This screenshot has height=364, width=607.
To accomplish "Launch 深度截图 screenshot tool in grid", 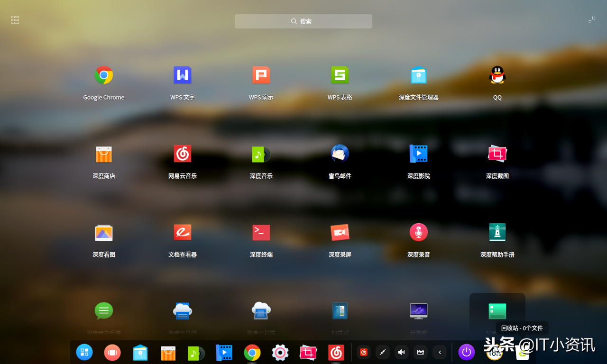I will 497,154.
